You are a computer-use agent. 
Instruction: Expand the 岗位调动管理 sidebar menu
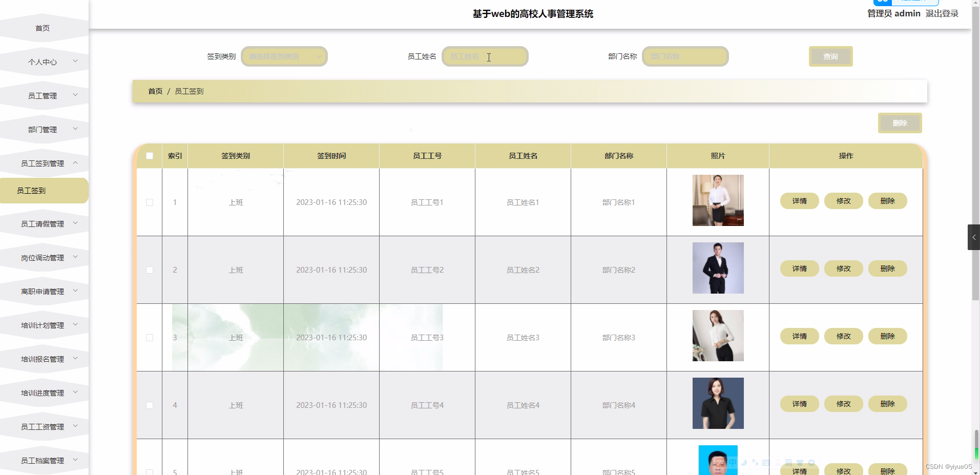43,258
